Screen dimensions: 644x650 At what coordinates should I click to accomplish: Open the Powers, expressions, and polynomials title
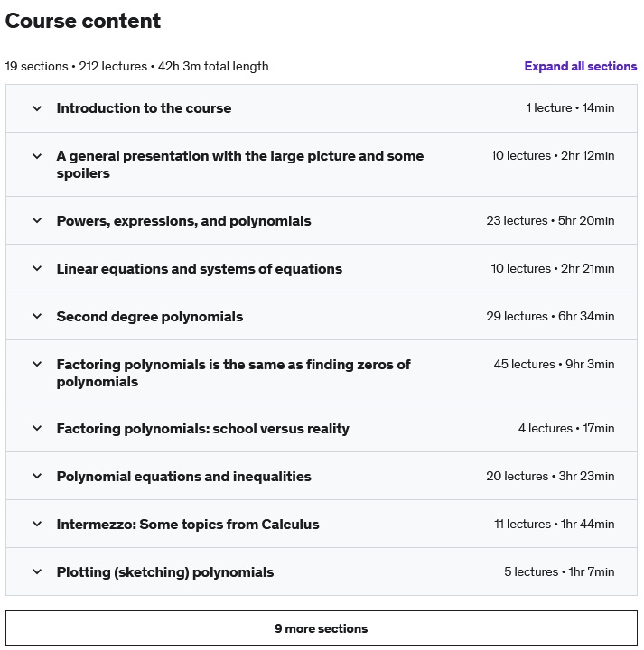coord(183,221)
